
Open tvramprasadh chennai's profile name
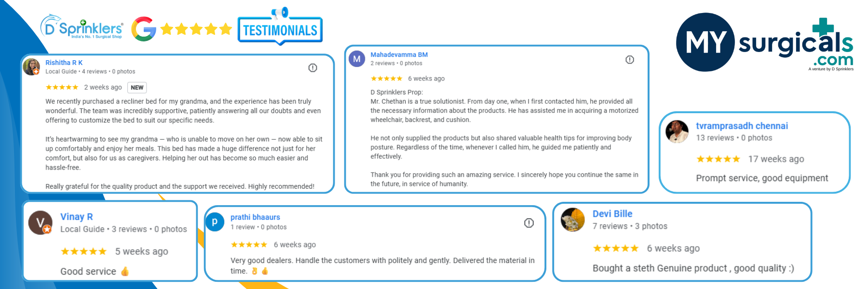[742, 126]
